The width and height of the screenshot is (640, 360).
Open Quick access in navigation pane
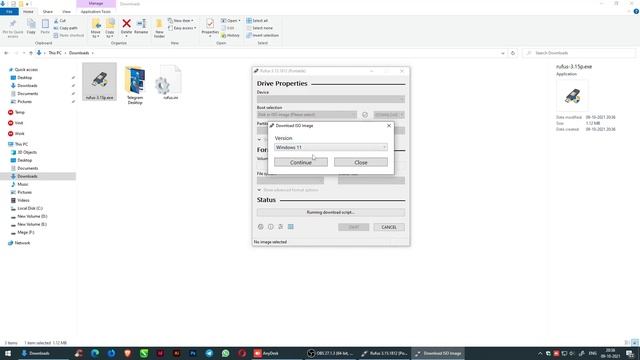pos(26,70)
